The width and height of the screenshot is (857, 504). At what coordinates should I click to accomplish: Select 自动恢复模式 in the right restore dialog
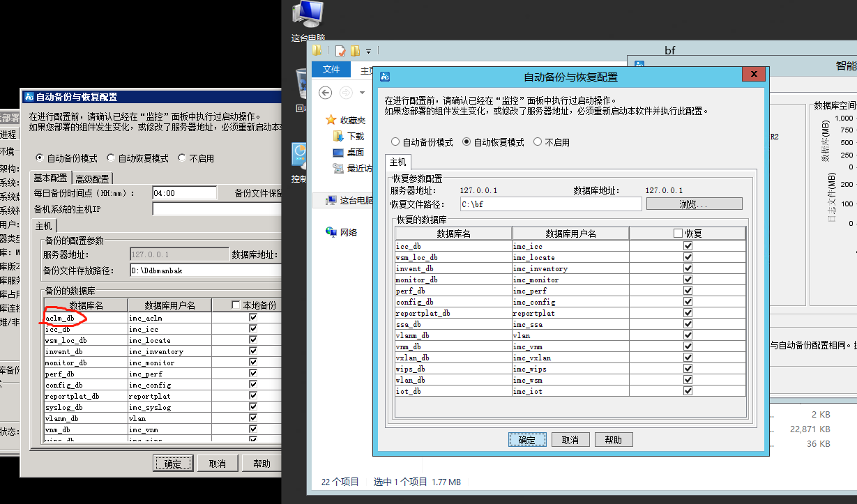(x=494, y=142)
